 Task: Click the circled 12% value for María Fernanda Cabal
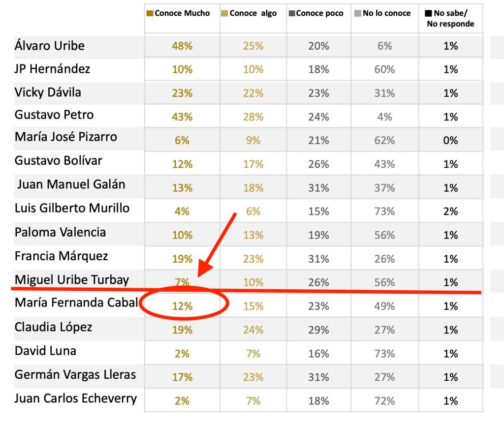click(x=182, y=306)
